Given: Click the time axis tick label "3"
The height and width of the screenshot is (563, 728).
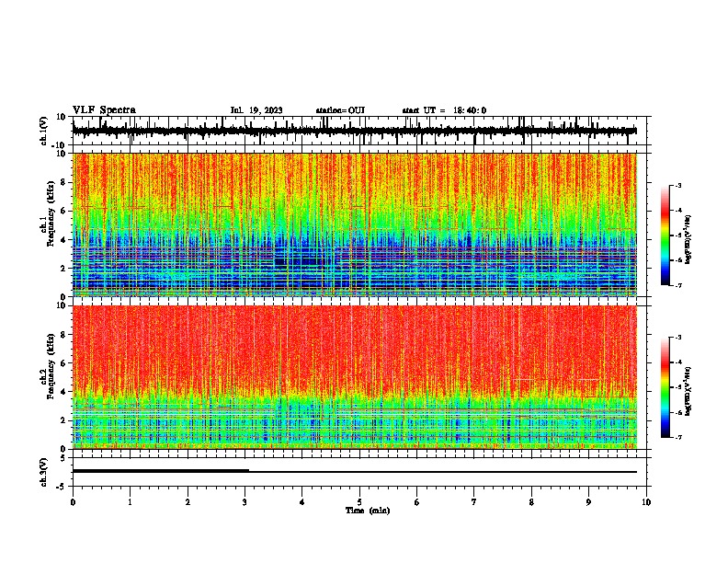Looking at the screenshot, I should point(245,502).
